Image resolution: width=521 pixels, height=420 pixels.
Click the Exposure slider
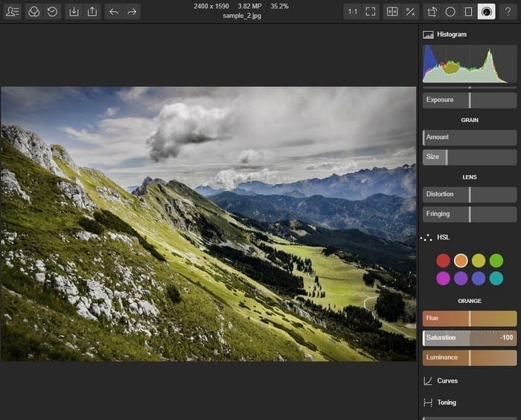tap(470, 100)
